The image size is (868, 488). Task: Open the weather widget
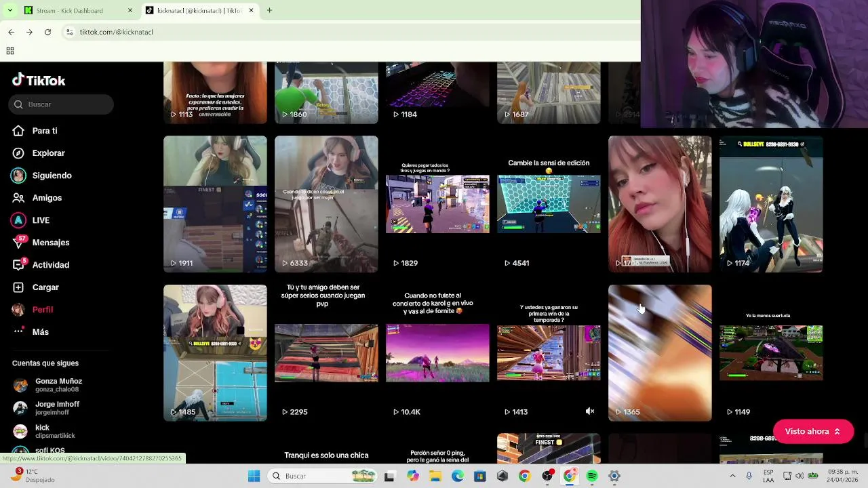click(31, 476)
